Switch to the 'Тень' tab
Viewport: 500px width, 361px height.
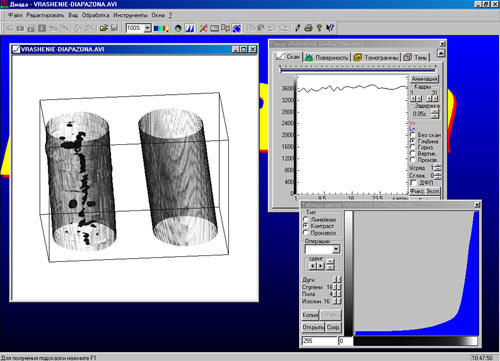tap(415, 58)
